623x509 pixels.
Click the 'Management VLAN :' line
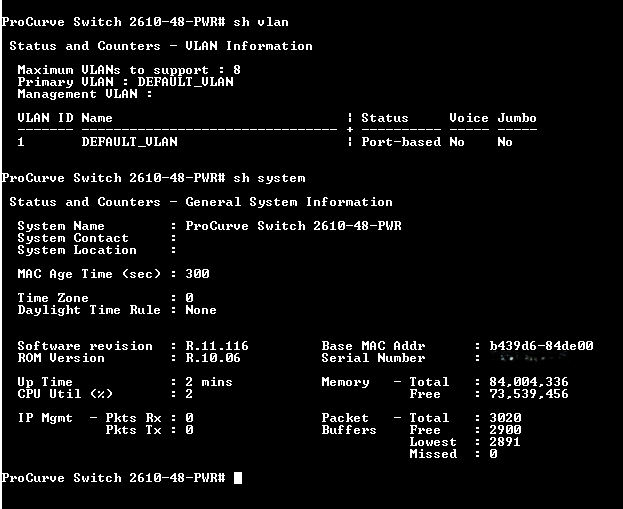point(85,94)
